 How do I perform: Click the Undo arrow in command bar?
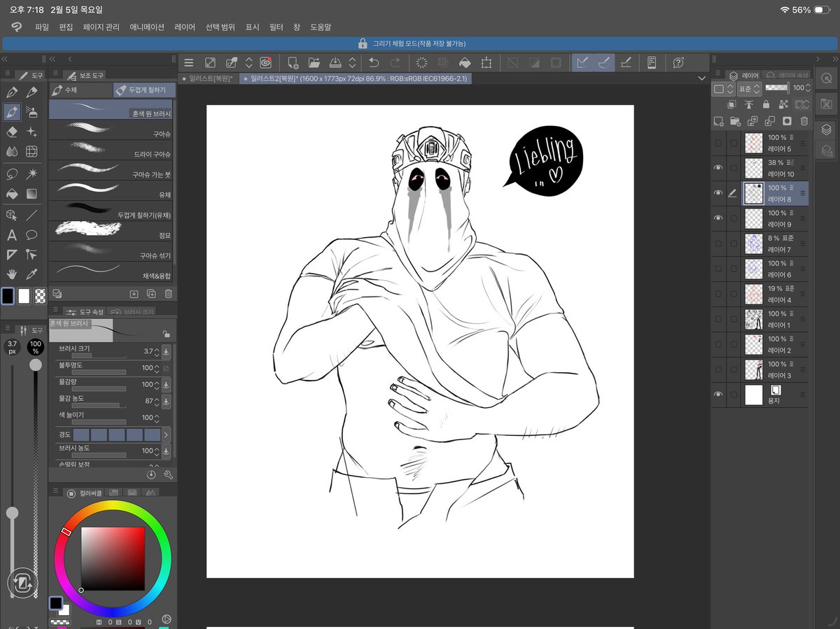[x=374, y=62]
